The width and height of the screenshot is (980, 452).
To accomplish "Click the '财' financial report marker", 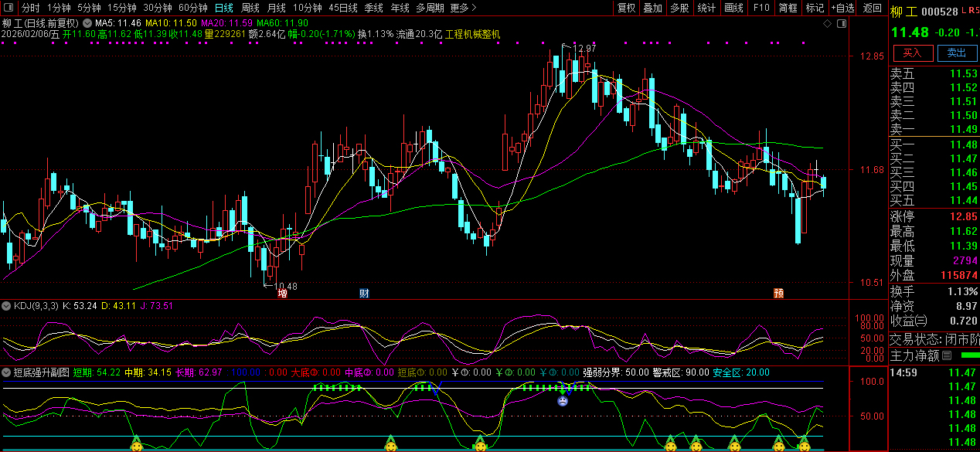I will click(364, 294).
